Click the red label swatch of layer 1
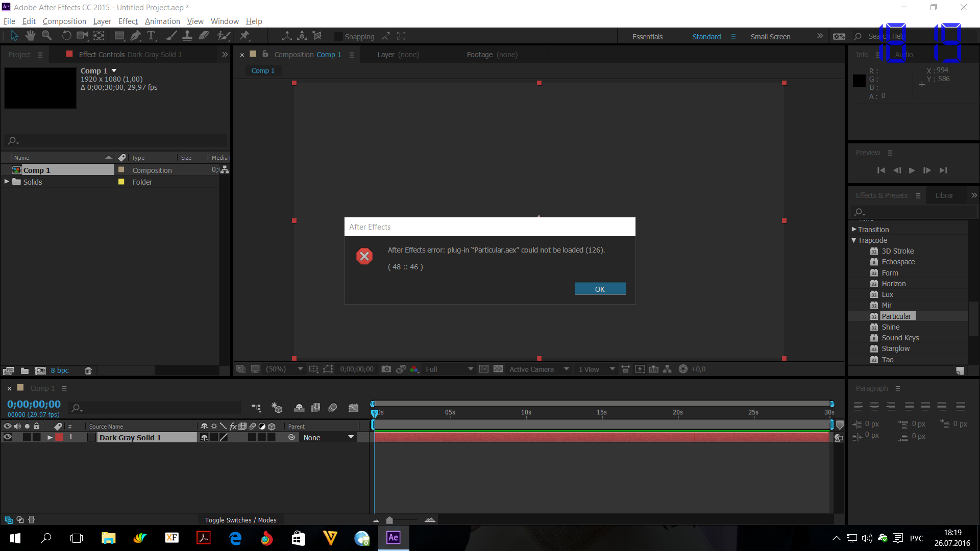This screenshot has width=980, height=551. coord(59,437)
